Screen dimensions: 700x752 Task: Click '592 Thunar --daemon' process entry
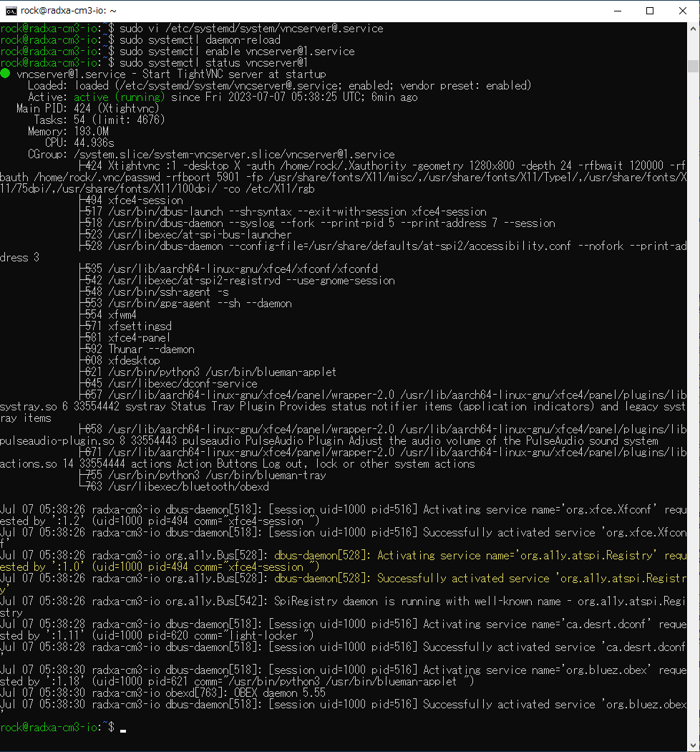click(x=137, y=350)
